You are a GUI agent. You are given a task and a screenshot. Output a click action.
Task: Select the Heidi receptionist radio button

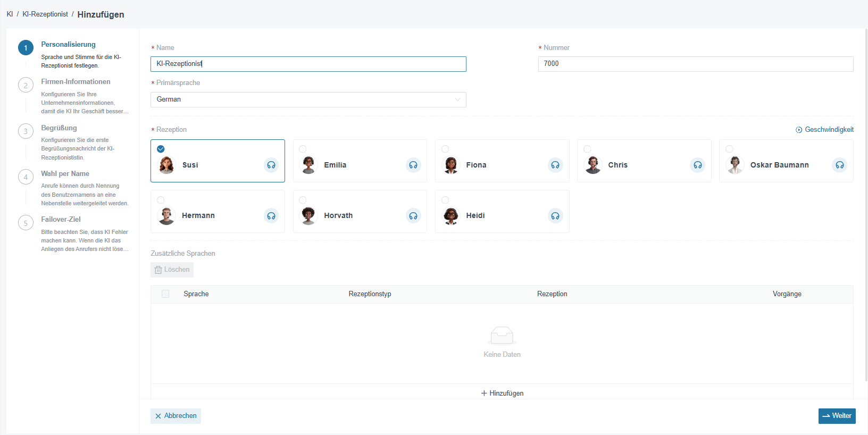(445, 200)
